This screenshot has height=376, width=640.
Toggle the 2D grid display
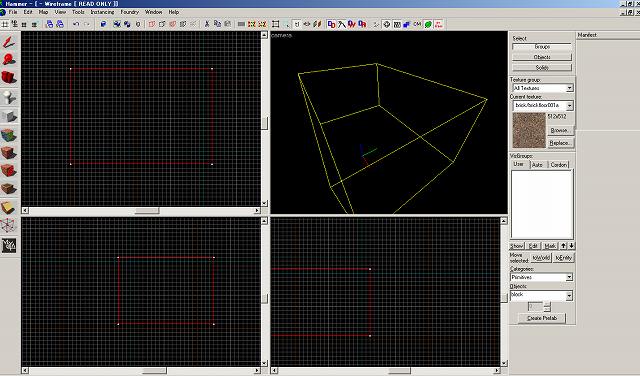(x=4, y=24)
